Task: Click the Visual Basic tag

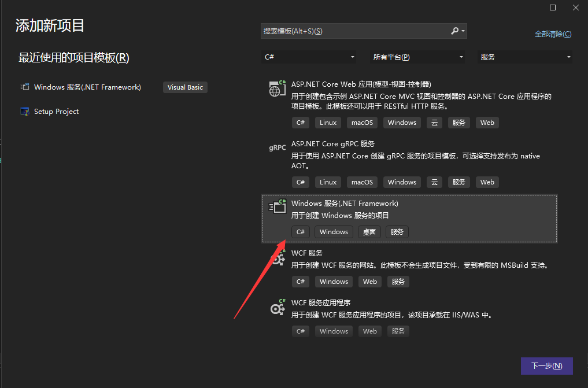Action: coord(185,87)
